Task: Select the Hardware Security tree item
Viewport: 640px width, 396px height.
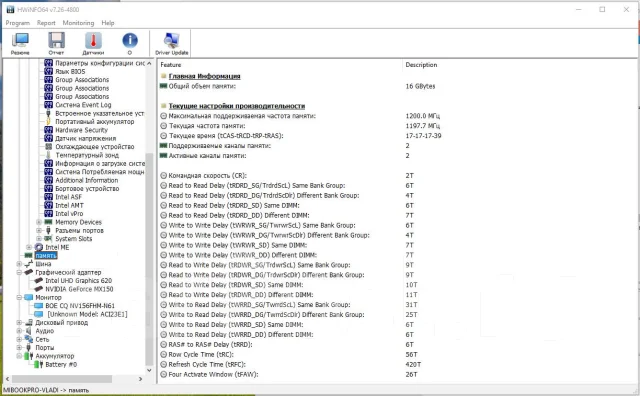Action: (x=82, y=130)
